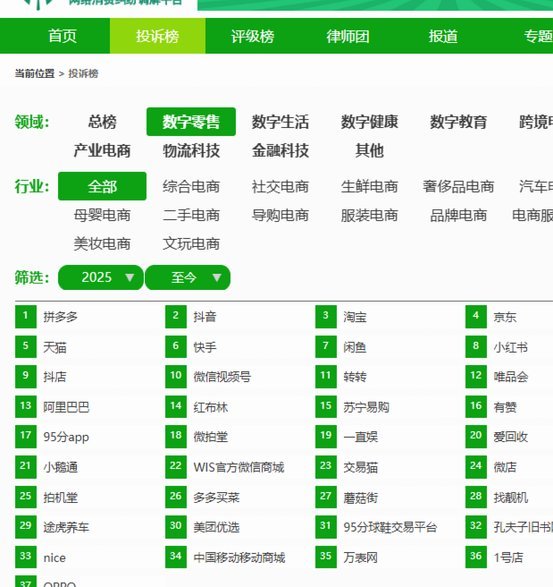Open the 多多买菜 ranking entry

pyautogui.click(x=216, y=498)
